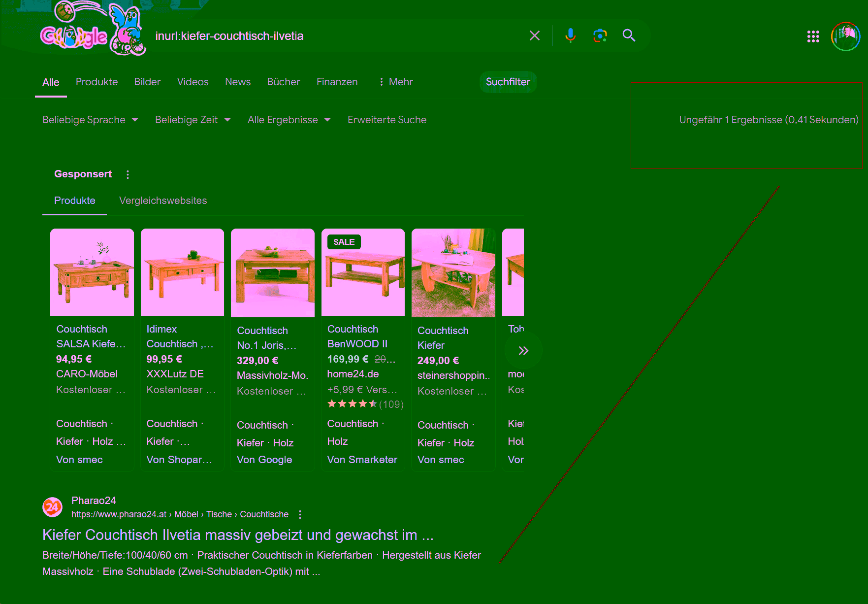Image resolution: width=868 pixels, height=604 pixels.
Task: Advance the product carousel with the arrow
Action: [523, 350]
